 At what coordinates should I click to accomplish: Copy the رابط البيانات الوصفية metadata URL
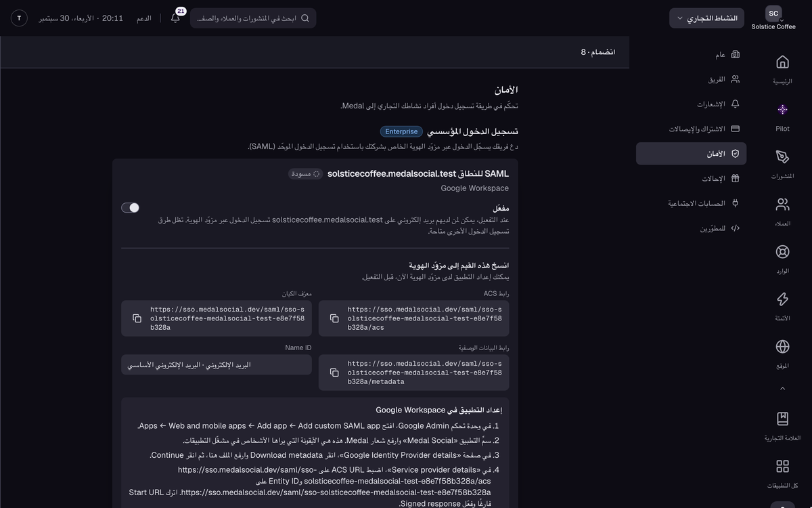pos(334,373)
